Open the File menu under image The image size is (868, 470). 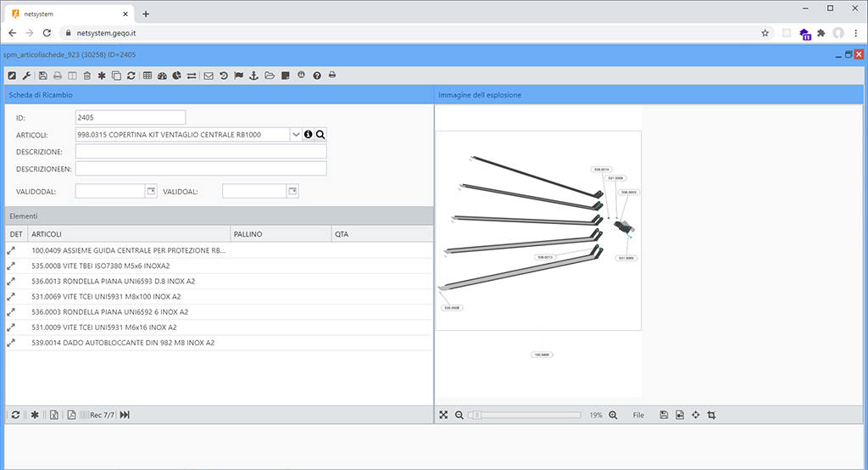point(638,415)
